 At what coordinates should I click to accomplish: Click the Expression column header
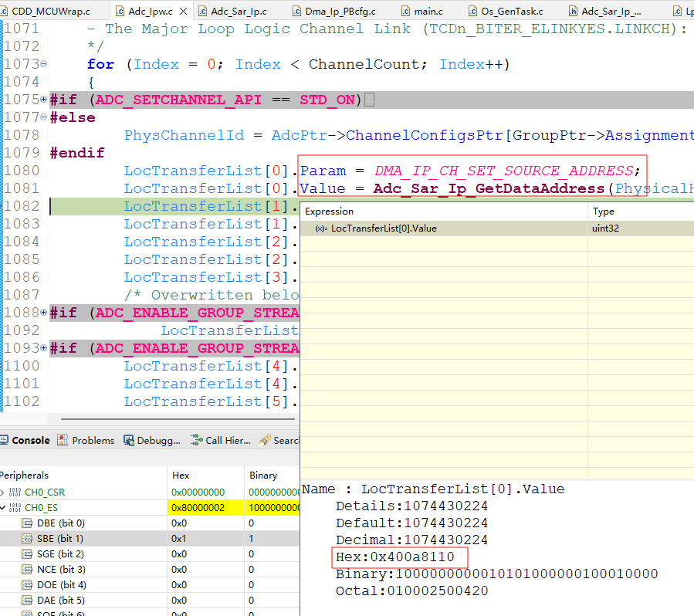coord(444,212)
